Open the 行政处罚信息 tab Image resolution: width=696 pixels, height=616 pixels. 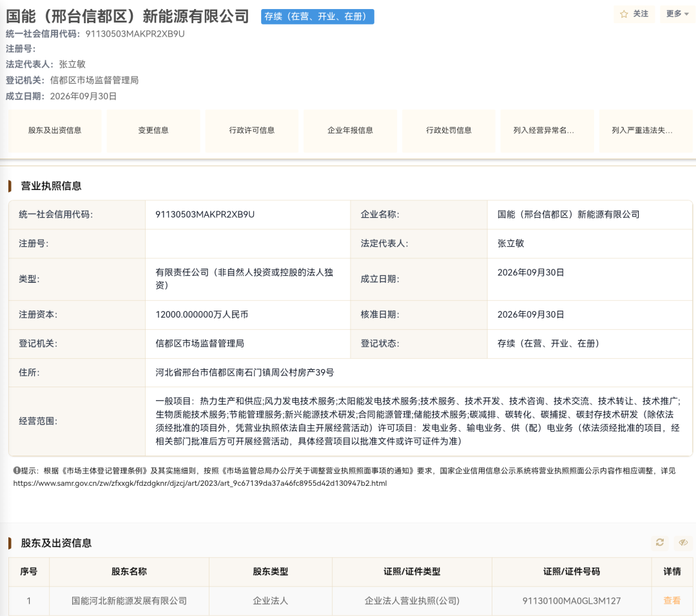point(449,130)
